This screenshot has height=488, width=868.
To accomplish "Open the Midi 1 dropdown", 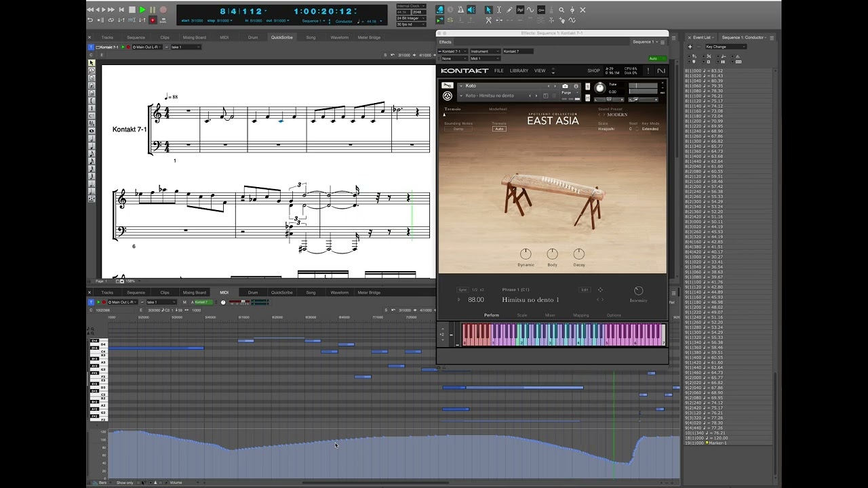I will [484, 58].
